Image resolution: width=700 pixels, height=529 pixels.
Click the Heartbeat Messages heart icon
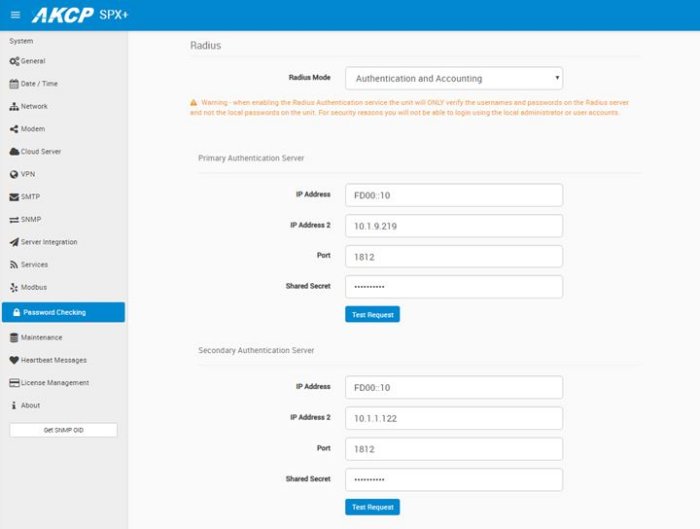point(13,360)
